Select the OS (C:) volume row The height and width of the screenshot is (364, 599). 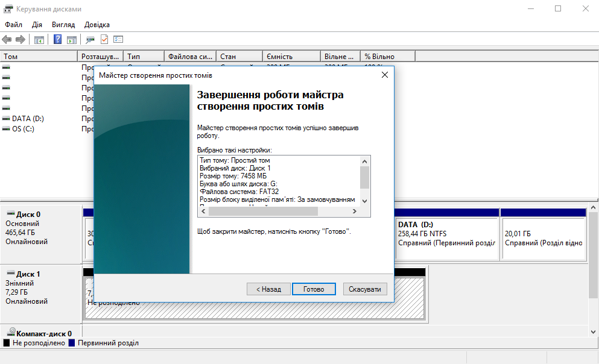coord(23,129)
